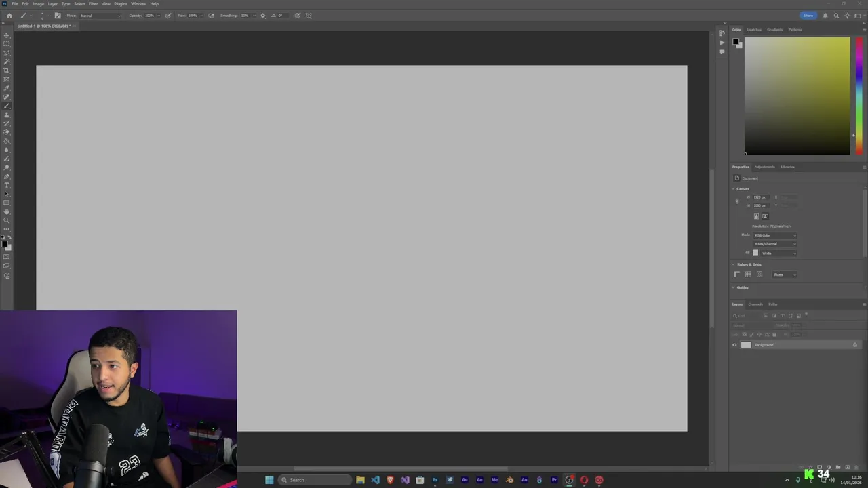Toggle pressure for size icon
The width and height of the screenshot is (868, 488).
297,15
